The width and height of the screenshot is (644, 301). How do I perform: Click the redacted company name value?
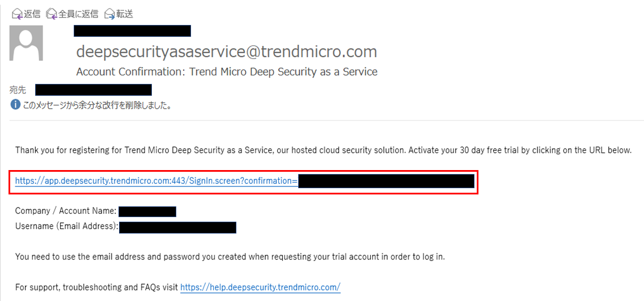click(147, 211)
